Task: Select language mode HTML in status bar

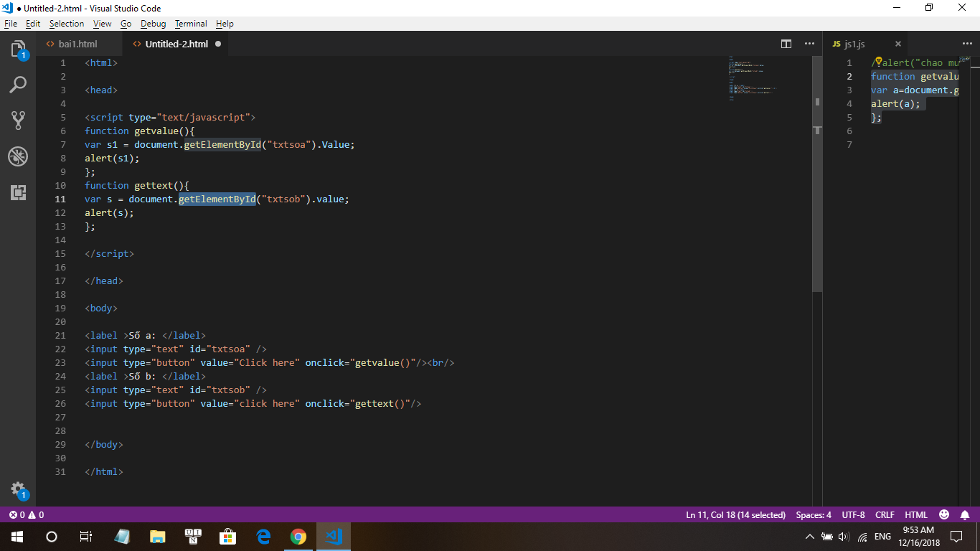Action: (x=916, y=515)
